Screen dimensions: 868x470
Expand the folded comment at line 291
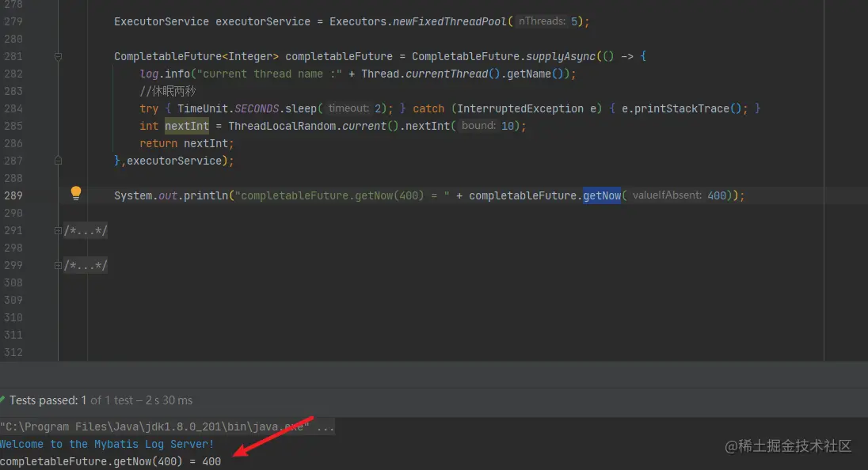(x=58, y=230)
